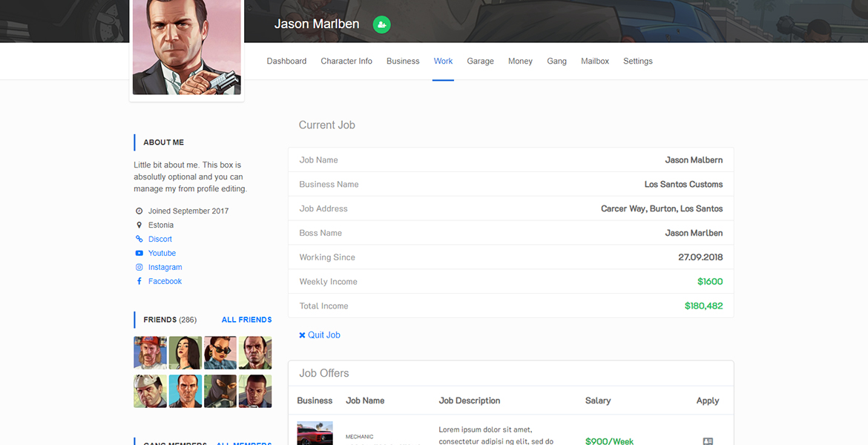868x445 pixels.
Task: Click the Jason Marlben header name
Action: click(x=317, y=24)
